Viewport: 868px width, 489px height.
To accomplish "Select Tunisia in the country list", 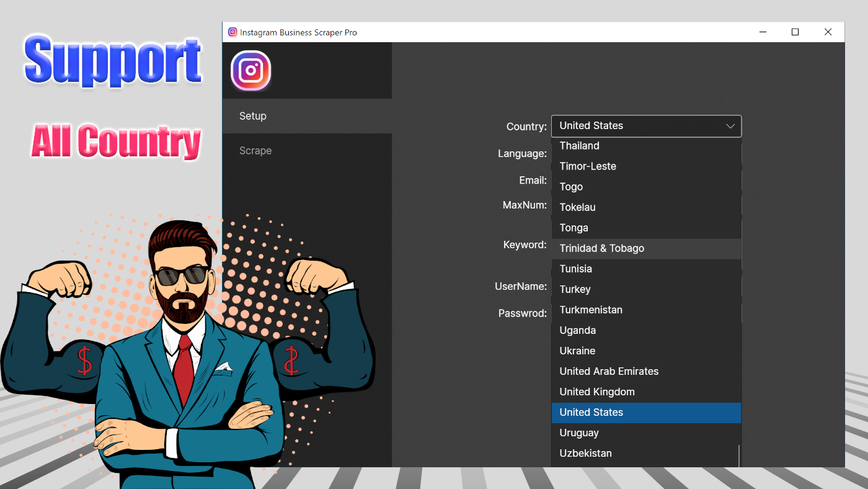I will click(x=646, y=269).
